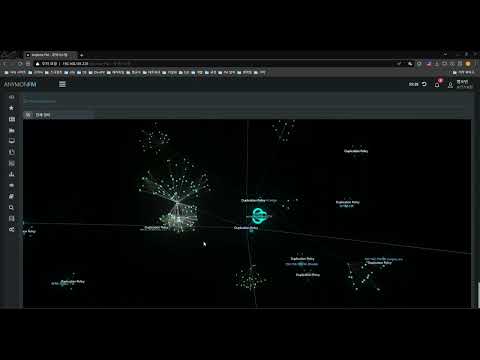Toggle the small box in topology toolbar
This screenshot has height=360, width=480.
[x=28, y=115]
